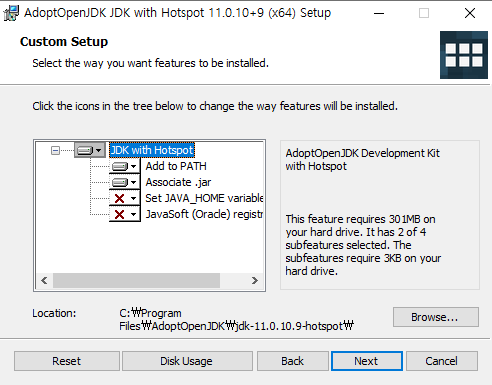Click the 'Location:' label
The height and width of the screenshot is (385, 492).
(54, 313)
